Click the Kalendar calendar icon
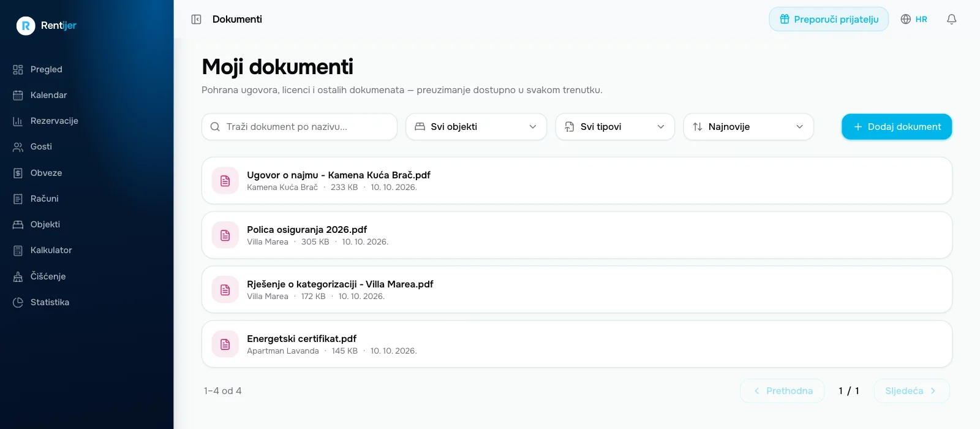Screen dimensions: 980x429 pos(18,96)
